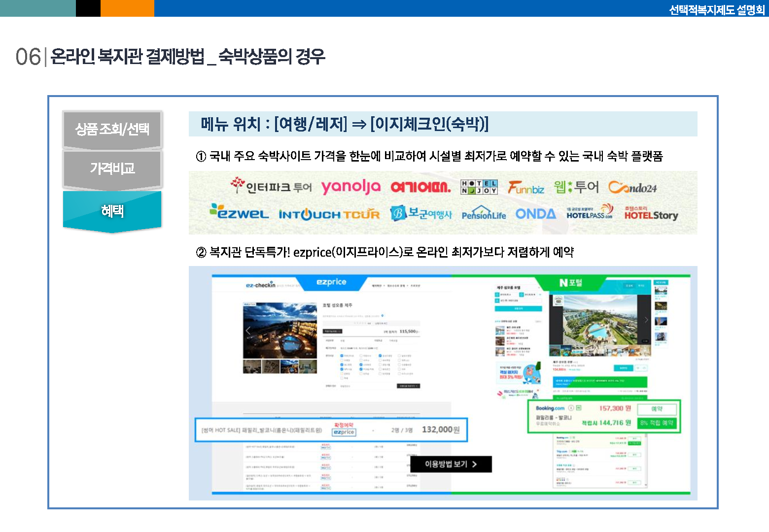Select the 혜택 step tab
The width and height of the screenshot is (769, 532).
coord(112,211)
